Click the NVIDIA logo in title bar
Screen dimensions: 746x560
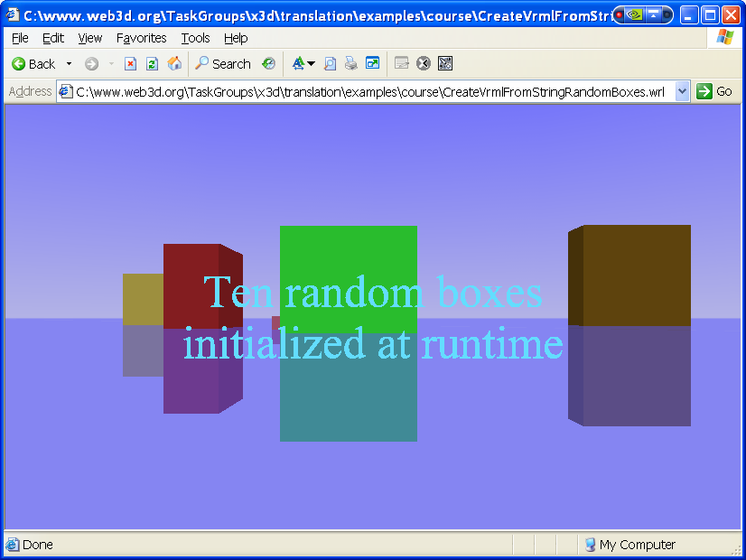(635, 14)
